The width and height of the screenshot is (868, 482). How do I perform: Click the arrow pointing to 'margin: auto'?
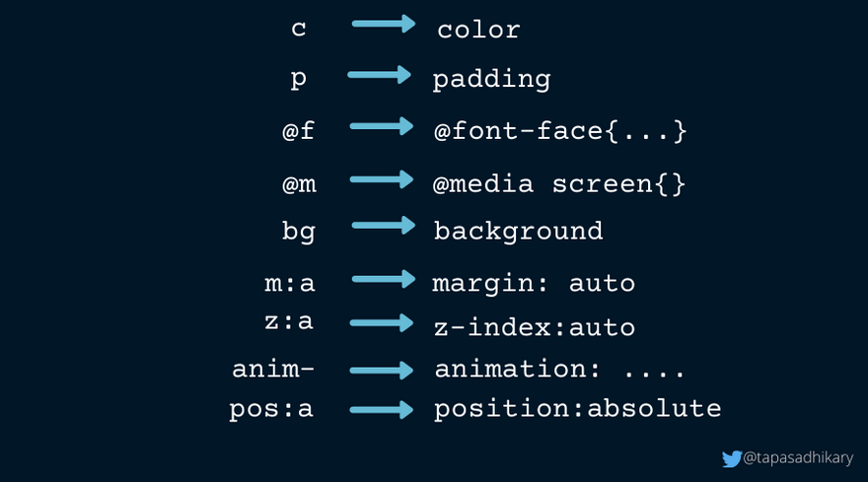tap(384, 279)
